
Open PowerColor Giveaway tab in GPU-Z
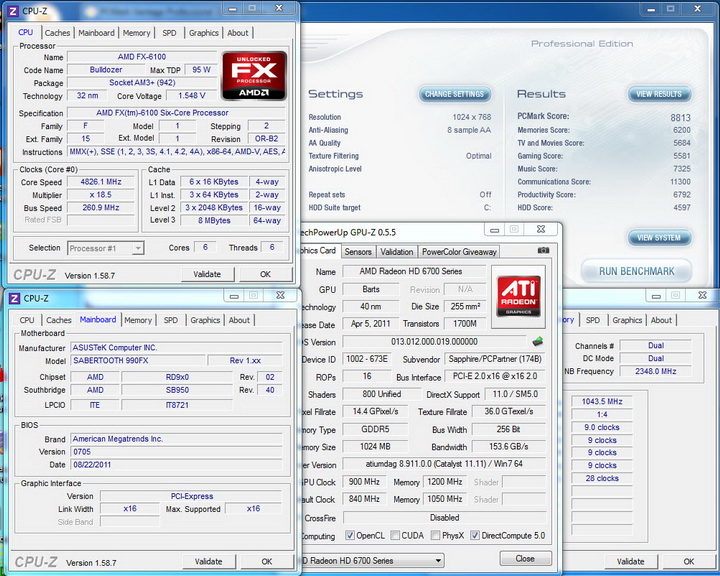(x=459, y=252)
